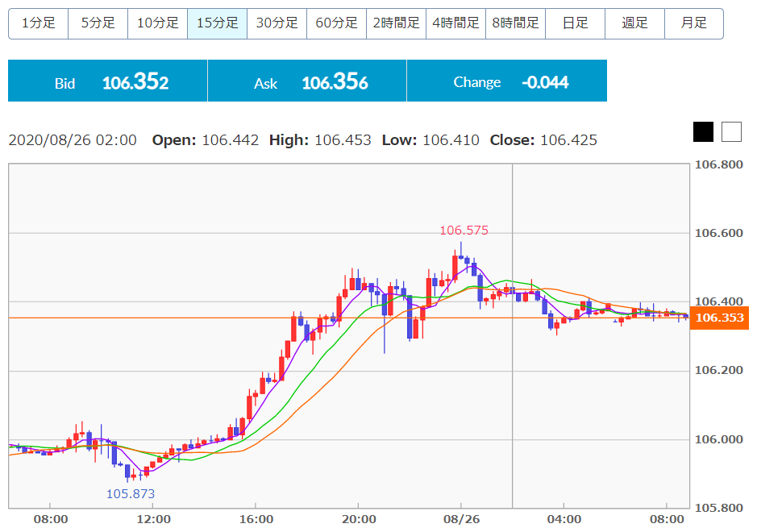The height and width of the screenshot is (532, 757).
Task: Open the 30分足 timeframe
Action: pos(277,23)
